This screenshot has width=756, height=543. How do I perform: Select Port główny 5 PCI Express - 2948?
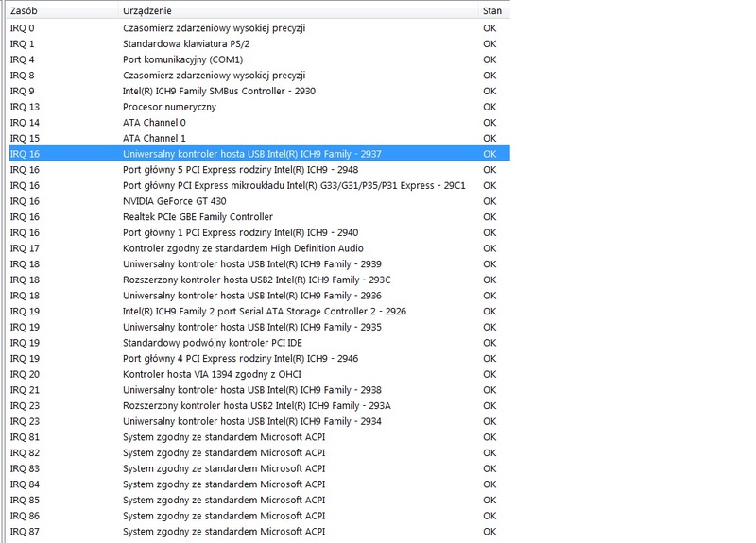tap(259, 170)
